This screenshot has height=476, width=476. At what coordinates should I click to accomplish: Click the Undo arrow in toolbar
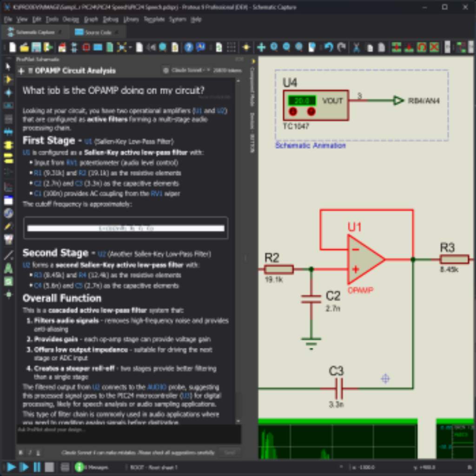pos(329,47)
